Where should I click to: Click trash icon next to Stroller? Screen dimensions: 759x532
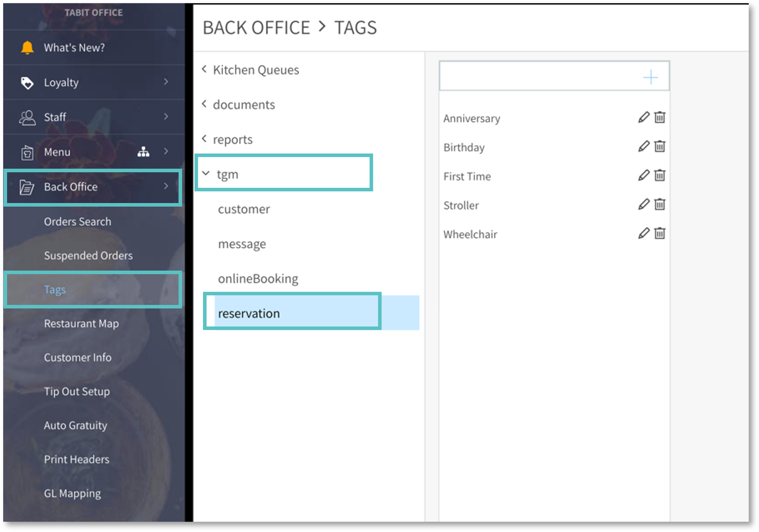[x=660, y=204]
